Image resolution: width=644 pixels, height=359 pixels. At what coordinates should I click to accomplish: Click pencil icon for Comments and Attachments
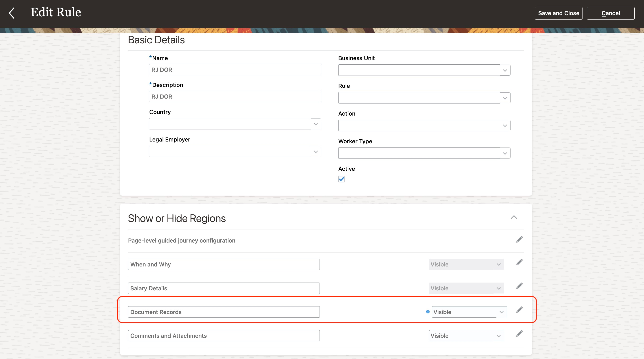point(519,334)
